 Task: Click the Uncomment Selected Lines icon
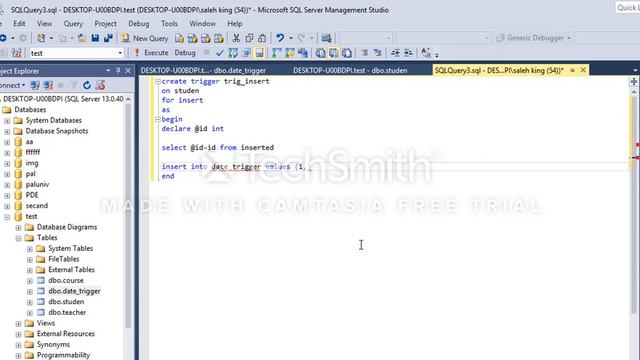tap(378, 53)
